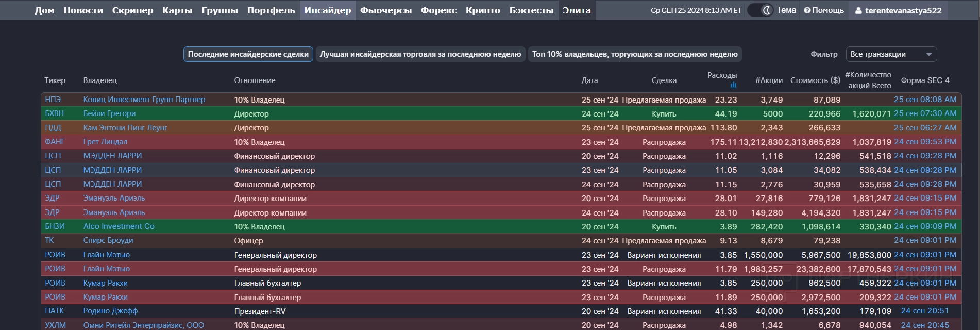Open SEC form 25 сен 06:27 AM
This screenshot has height=330, width=980.
(925, 127)
